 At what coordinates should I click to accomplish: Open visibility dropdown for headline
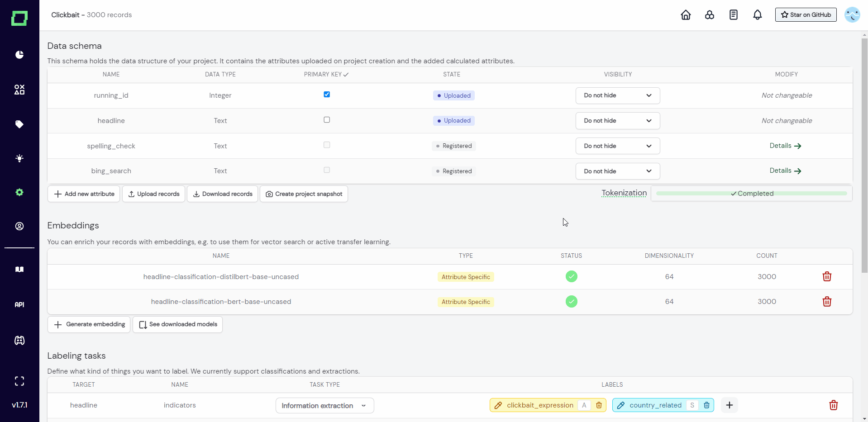tap(618, 121)
